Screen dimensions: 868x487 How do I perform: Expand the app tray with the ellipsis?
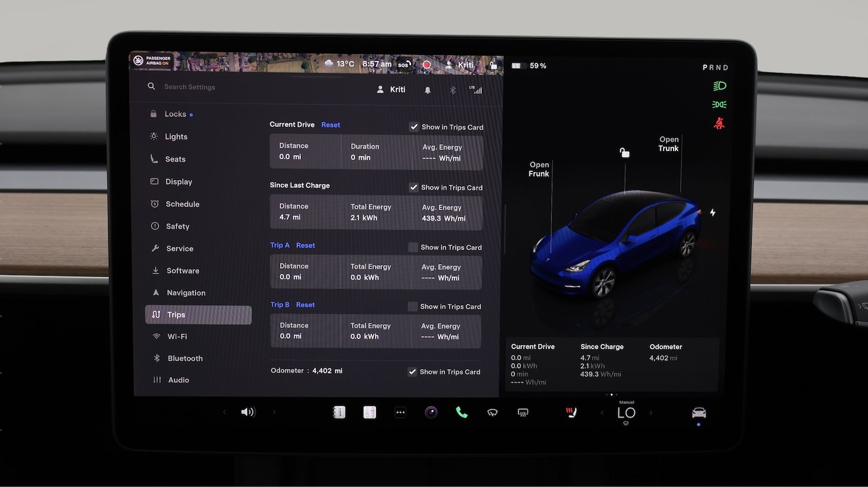pos(400,412)
